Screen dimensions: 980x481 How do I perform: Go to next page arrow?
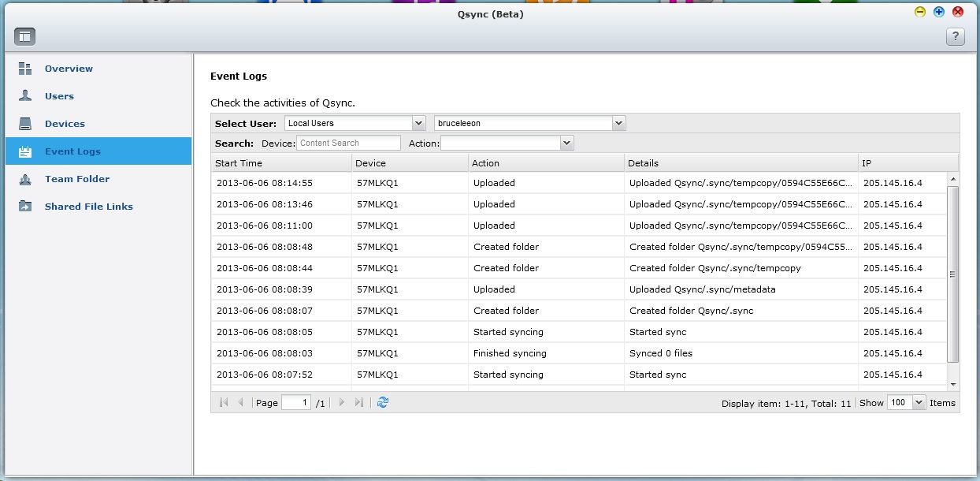(341, 402)
